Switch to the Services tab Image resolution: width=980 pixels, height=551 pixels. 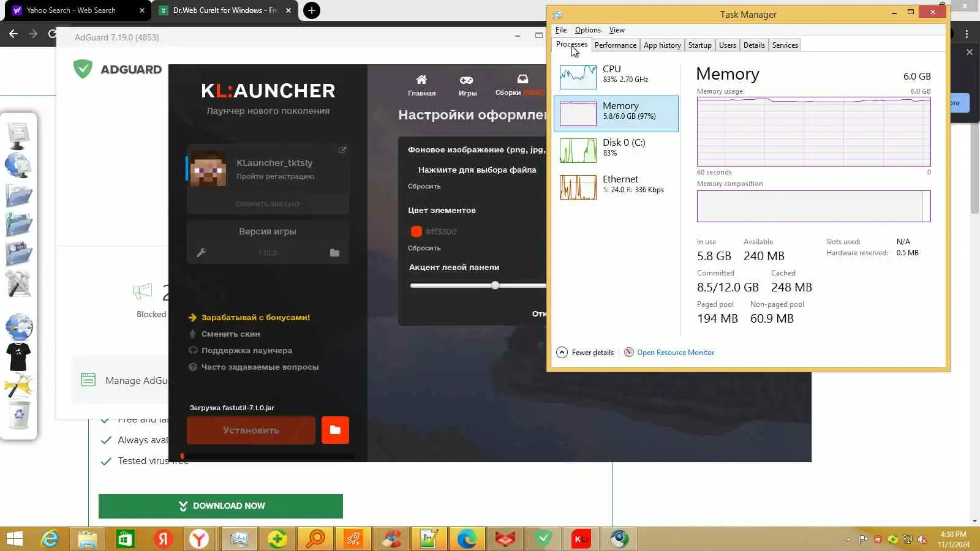click(785, 45)
